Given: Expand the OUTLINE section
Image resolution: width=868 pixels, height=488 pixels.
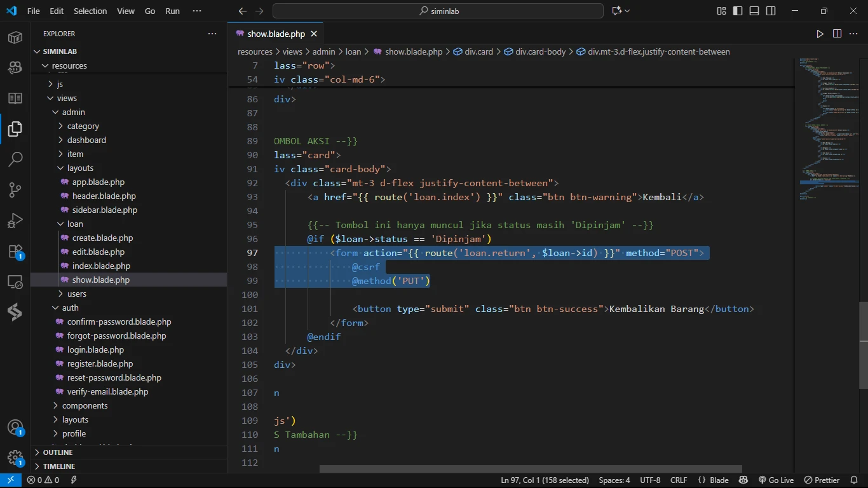Looking at the screenshot, I should coord(58,452).
